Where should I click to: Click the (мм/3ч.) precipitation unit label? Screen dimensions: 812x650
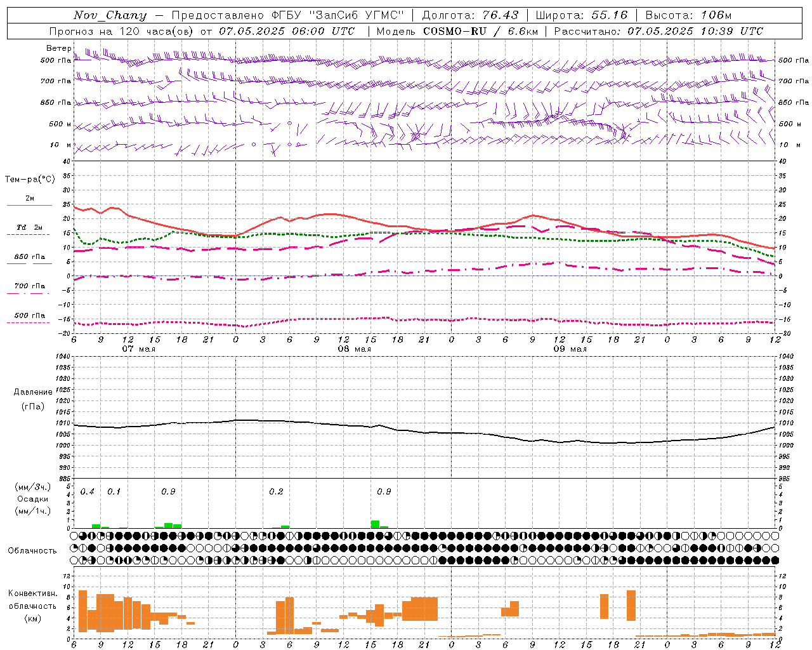point(32,487)
